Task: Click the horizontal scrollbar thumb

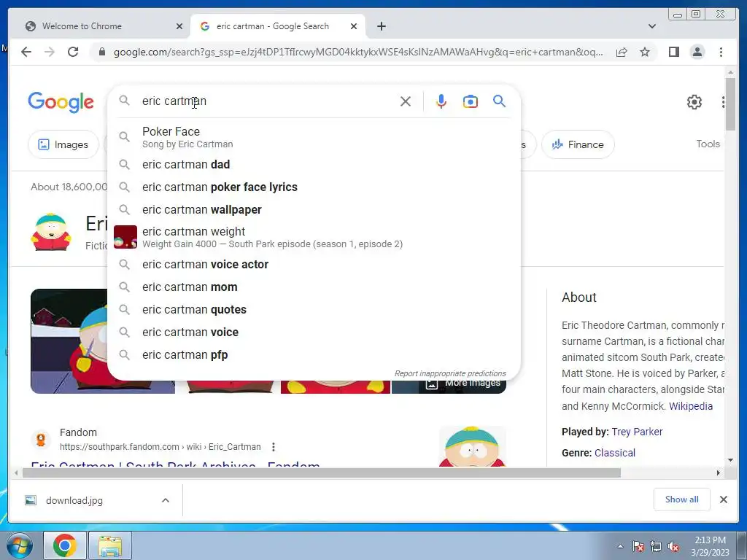Action: pos(322,472)
